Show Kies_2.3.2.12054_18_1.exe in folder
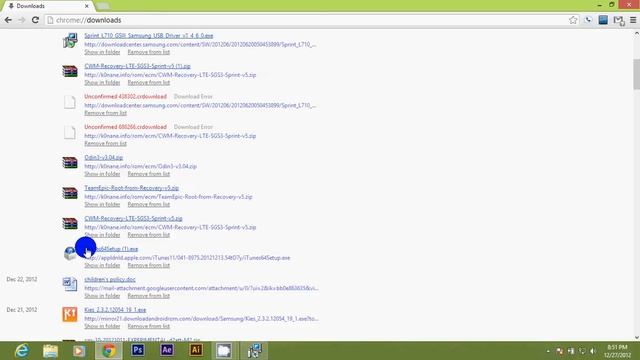 tap(102, 326)
